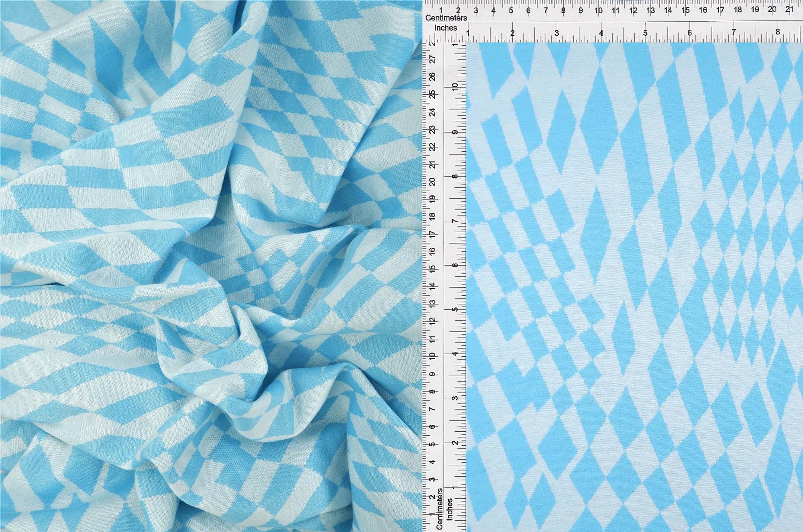Click the 1 centimeter mark on the top ruler
This screenshot has height=532, width=803.
441,10
